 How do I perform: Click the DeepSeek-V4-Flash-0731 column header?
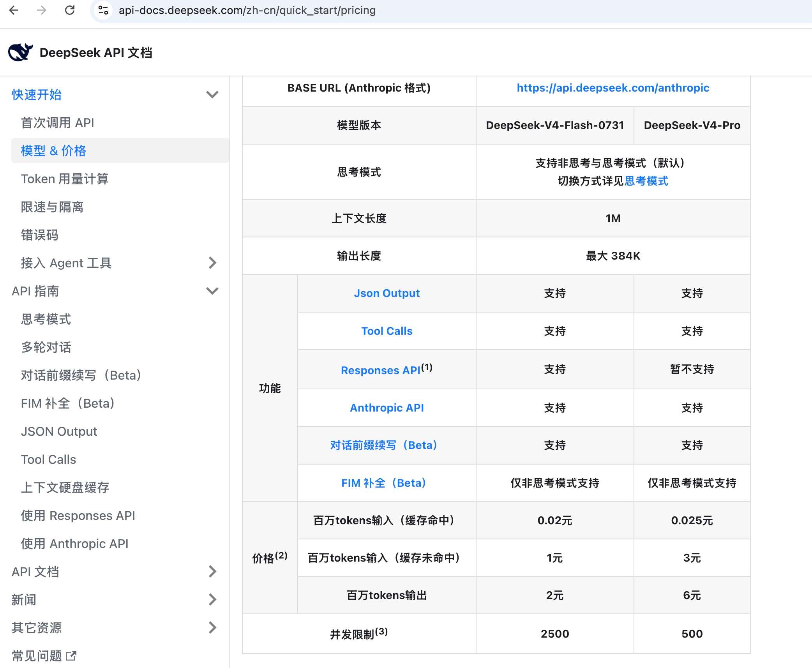555,125
